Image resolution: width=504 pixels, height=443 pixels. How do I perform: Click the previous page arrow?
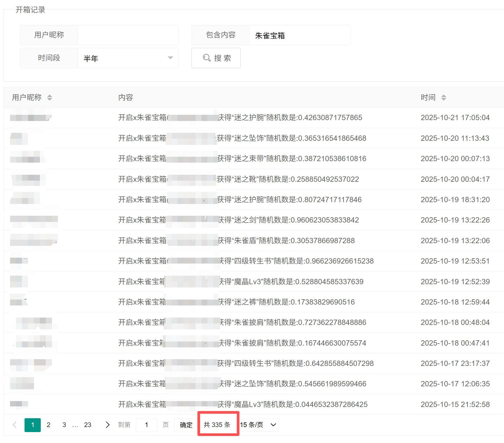tap(14, 425)
